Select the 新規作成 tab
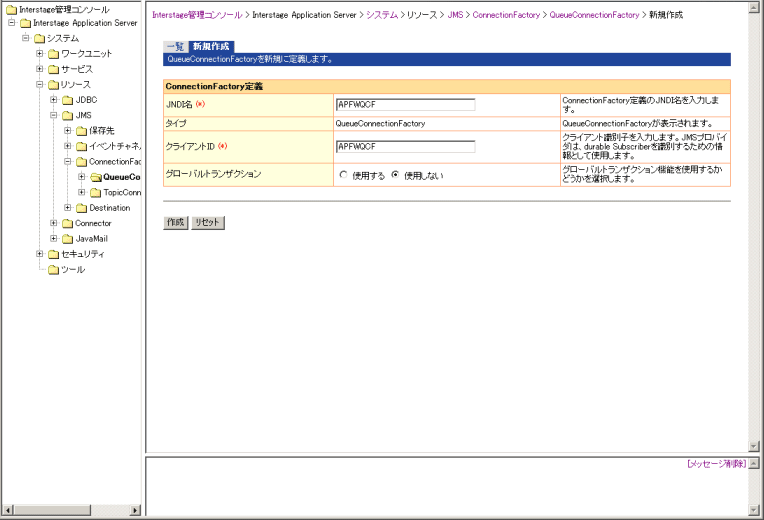 [212, 46]
